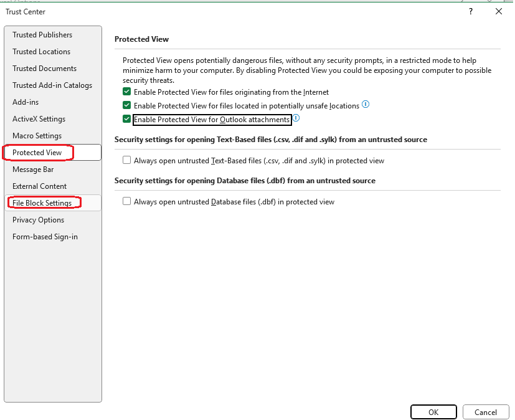Confirm changes with the OK button
515x420 pixels.
coord(433,412)
